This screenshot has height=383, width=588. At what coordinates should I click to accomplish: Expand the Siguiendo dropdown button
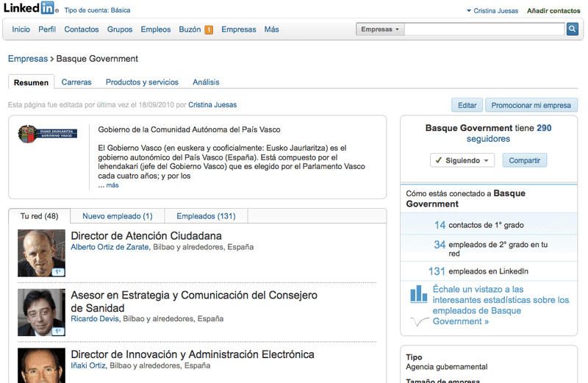click(462, 160)
